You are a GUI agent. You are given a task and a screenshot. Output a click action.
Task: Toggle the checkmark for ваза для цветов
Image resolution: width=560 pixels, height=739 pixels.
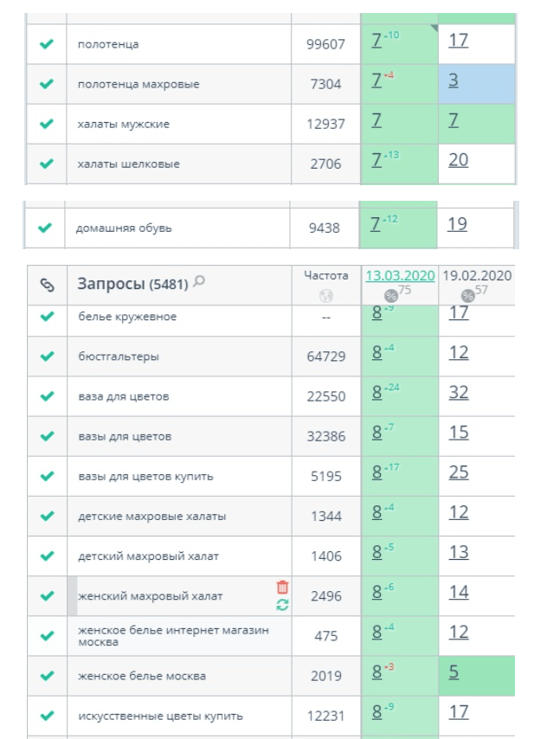tap(47, 396)
